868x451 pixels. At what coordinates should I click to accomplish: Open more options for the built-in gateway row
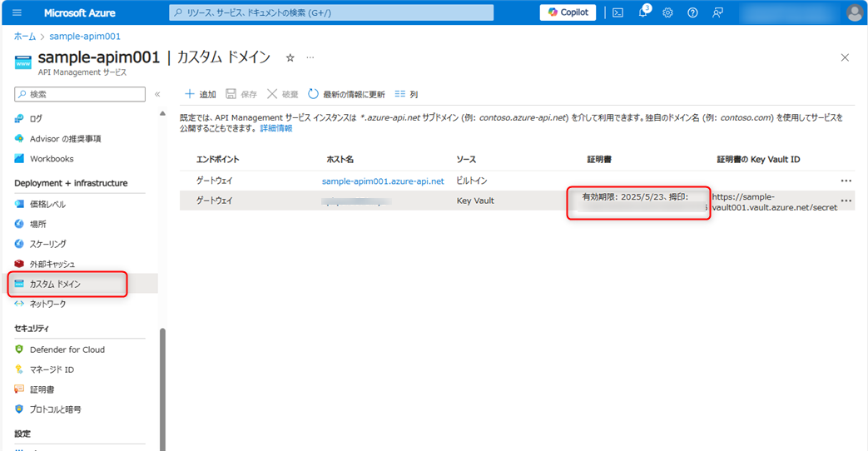click(x=846, y=181)
